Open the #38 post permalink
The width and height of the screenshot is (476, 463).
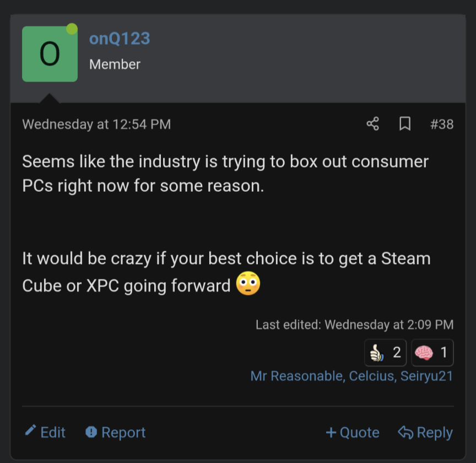[442, 124]
